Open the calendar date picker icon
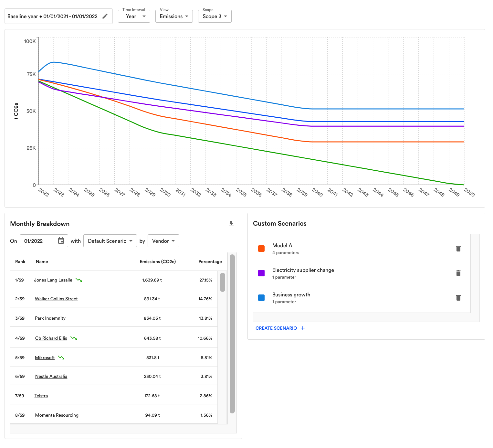Screen dimensions: 493x448 (x=61, y=241)
